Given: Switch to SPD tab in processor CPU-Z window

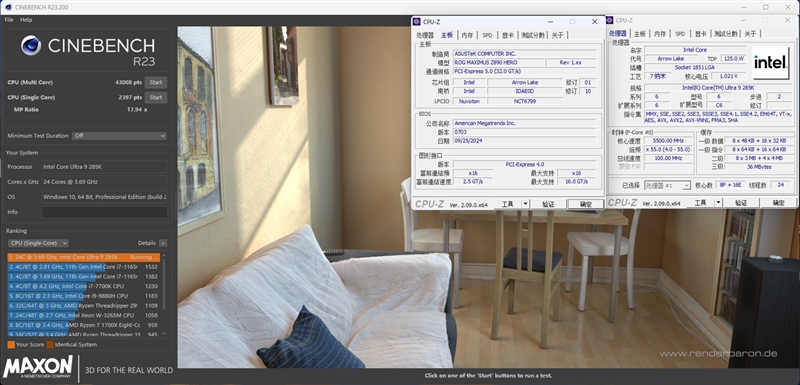Looking at the screenshot, I should [680, 34].
